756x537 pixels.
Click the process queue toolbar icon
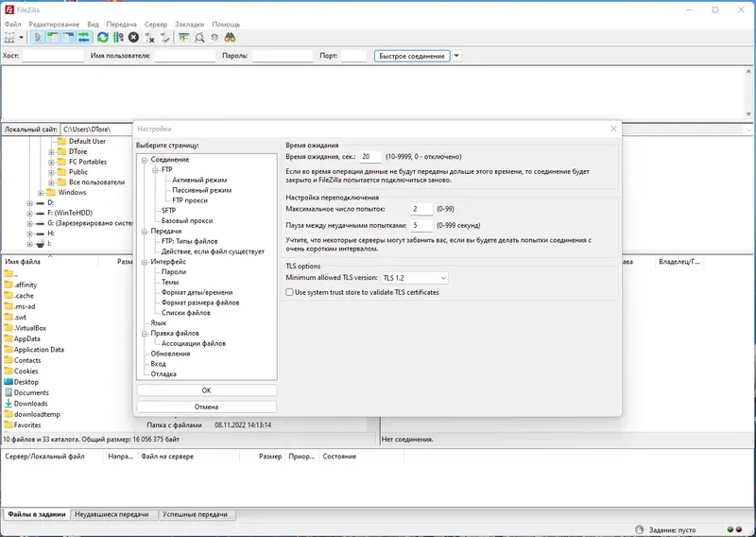pyautogui.click(x=118, y=37)
